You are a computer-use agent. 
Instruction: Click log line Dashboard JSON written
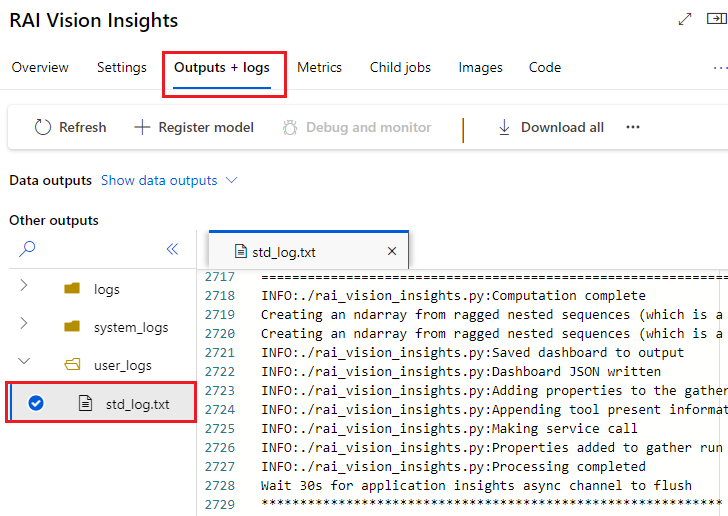[x=461, y=372]
